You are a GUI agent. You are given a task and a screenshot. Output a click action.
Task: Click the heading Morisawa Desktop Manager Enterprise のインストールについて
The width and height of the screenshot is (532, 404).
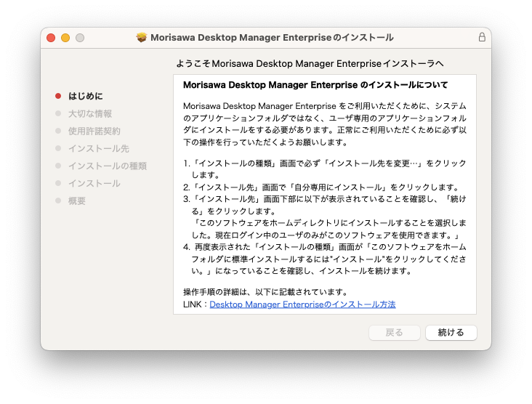click(x=315, y=85)
